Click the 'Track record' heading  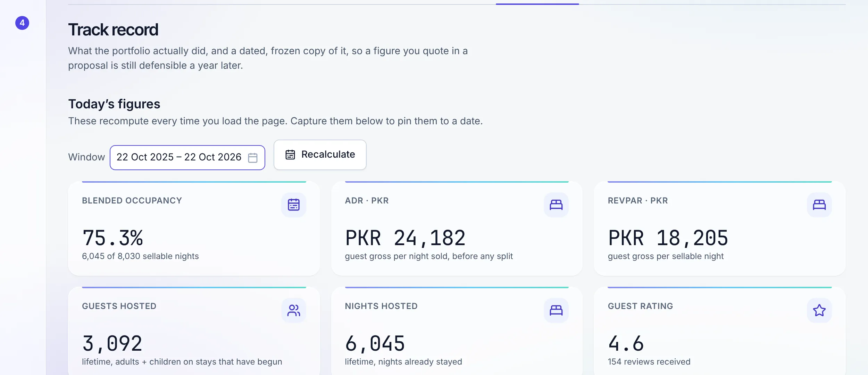coord(113,30)
